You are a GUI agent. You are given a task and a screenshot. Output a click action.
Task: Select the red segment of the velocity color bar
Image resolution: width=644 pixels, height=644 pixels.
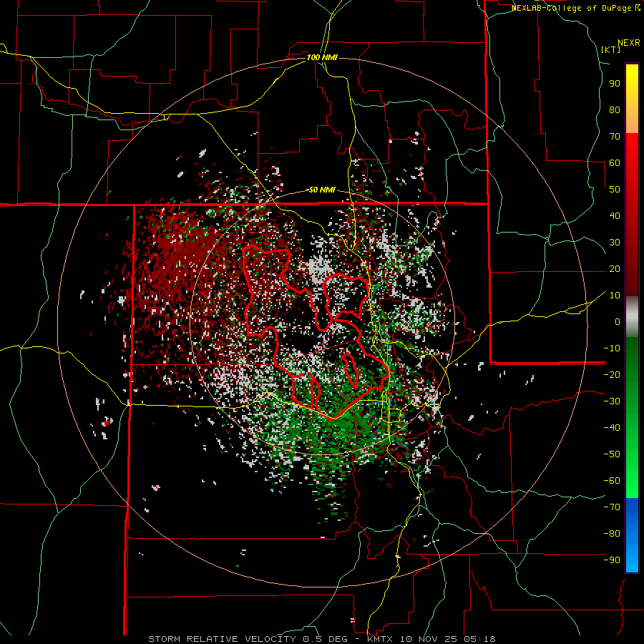tap(632, 215)
